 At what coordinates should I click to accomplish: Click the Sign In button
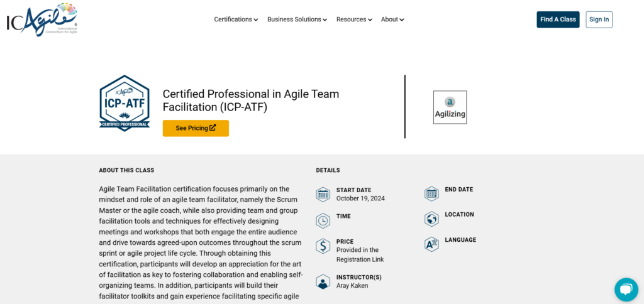click(599, 19)
